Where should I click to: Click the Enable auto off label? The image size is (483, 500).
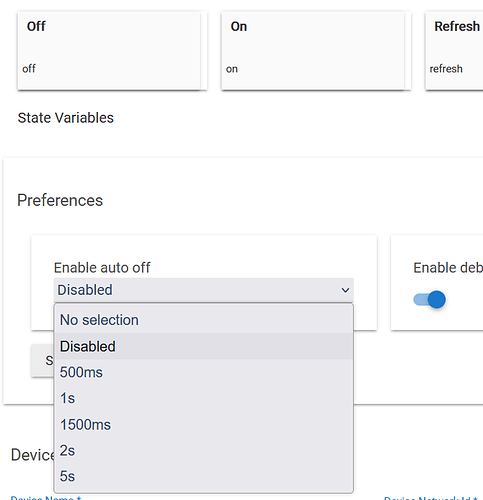(x=102, y=268)
